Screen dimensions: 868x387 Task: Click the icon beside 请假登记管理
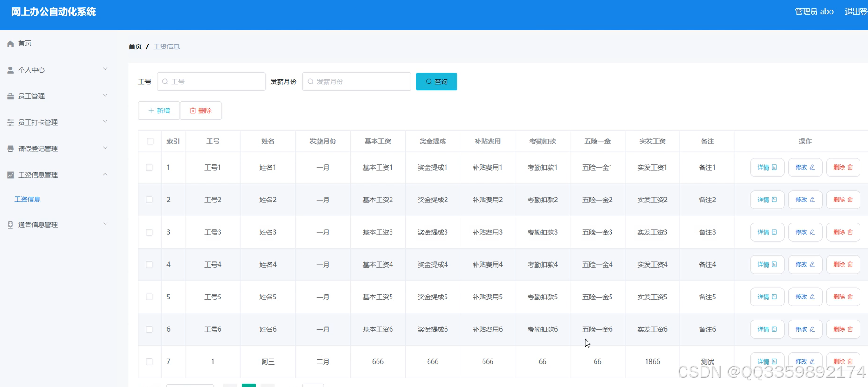10,149
